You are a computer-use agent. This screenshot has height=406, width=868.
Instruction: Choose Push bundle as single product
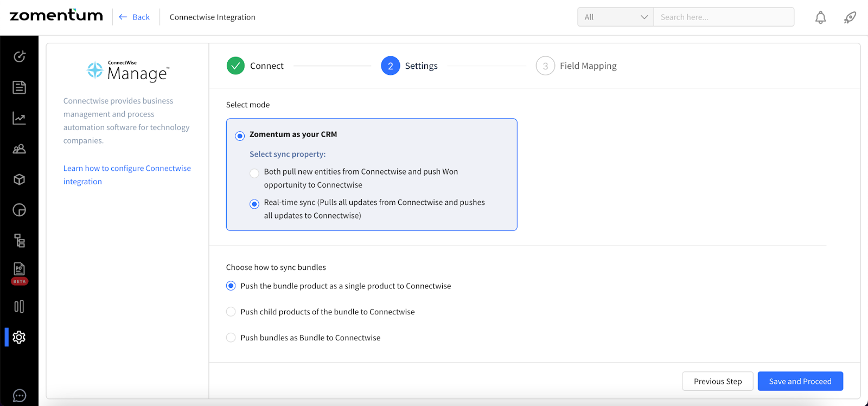pyautogui.click(x=231, y=286)
